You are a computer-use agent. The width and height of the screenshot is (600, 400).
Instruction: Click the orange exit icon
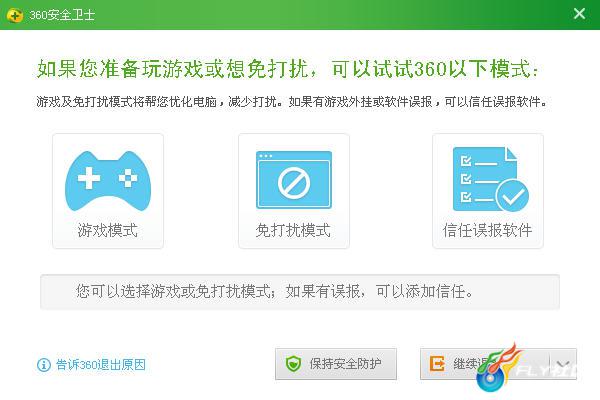pyautogui.click(x=437, y=364)
